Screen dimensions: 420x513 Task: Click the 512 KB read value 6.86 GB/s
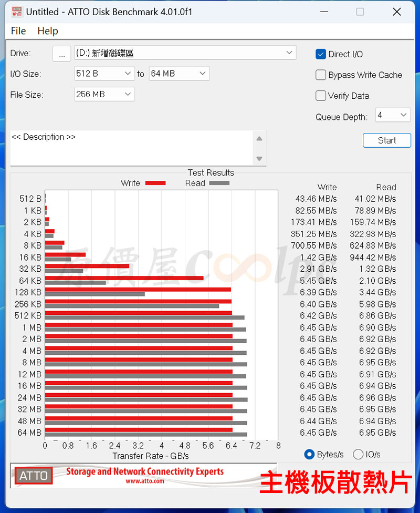[x=377, y=316]
